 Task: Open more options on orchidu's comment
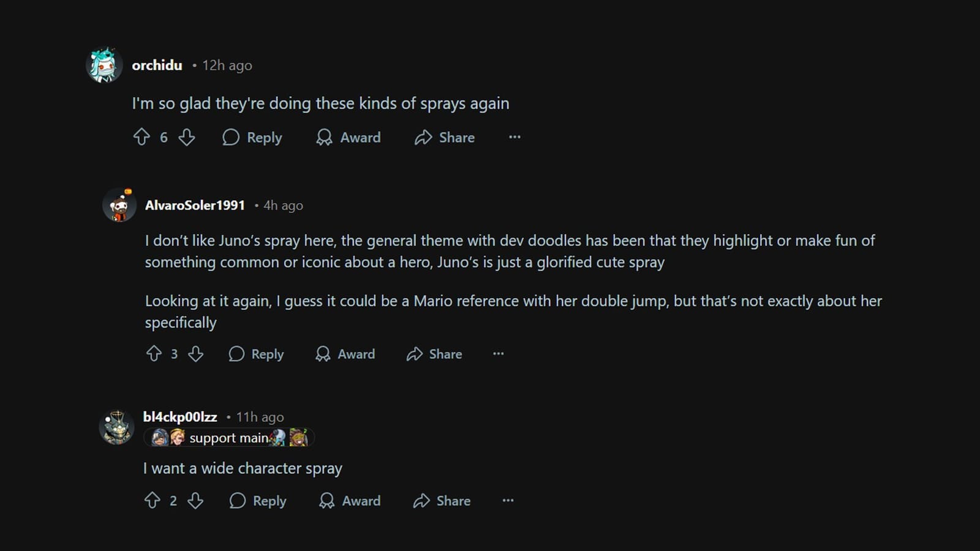[x=514, y=137]
